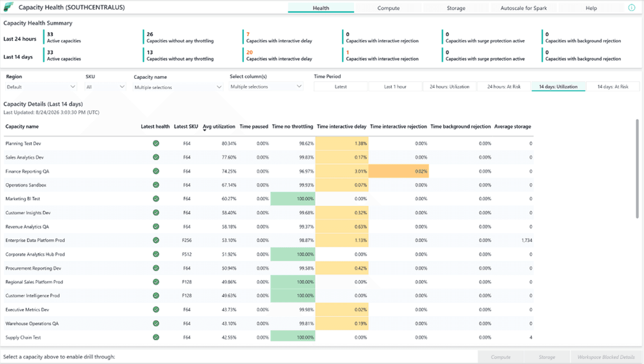Switch to the Compute tab

coord(388,8)
